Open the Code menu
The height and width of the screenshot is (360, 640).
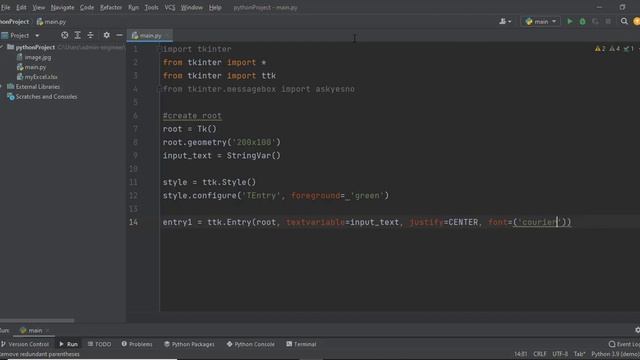point(87,7)
